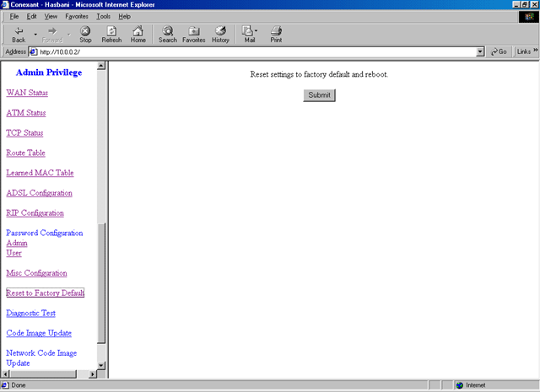Open the Admin password link
This screenshot has width=540, height=392.
pyautogui.click(x=17, y=243)
